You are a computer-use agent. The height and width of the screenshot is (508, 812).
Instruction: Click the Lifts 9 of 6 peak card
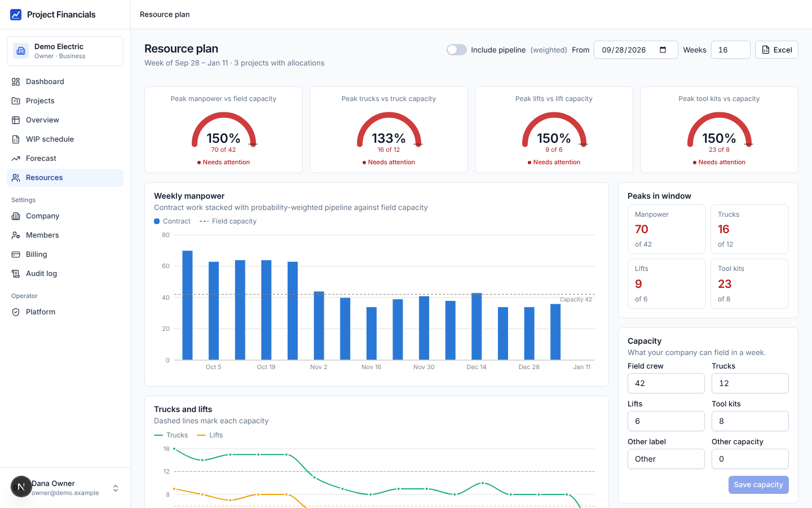667,284
